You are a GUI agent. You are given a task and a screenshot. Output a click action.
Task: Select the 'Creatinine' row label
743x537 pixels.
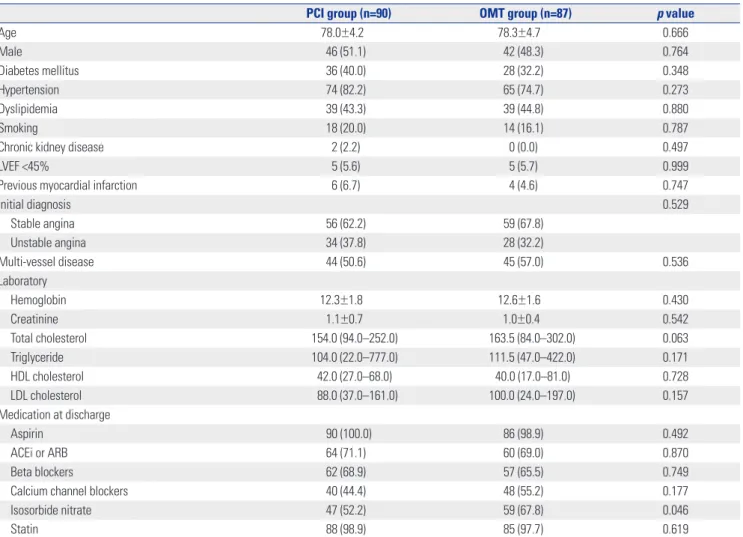click(34, 319)
